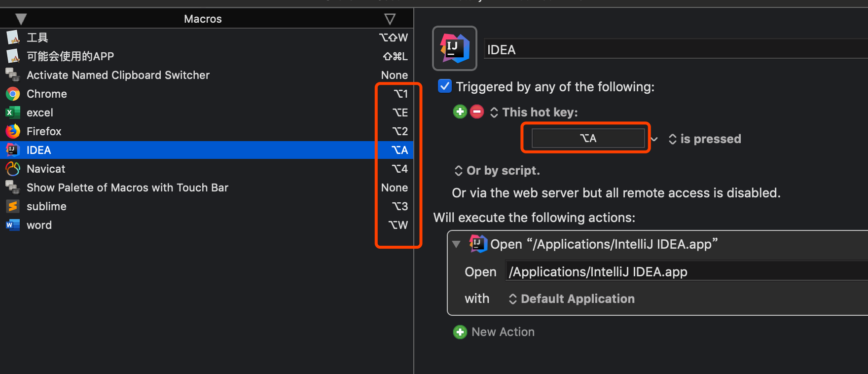Viewport: 868px width, 374px height.
Task: Click the filled triangle left of Macros header
Action: 21,19
